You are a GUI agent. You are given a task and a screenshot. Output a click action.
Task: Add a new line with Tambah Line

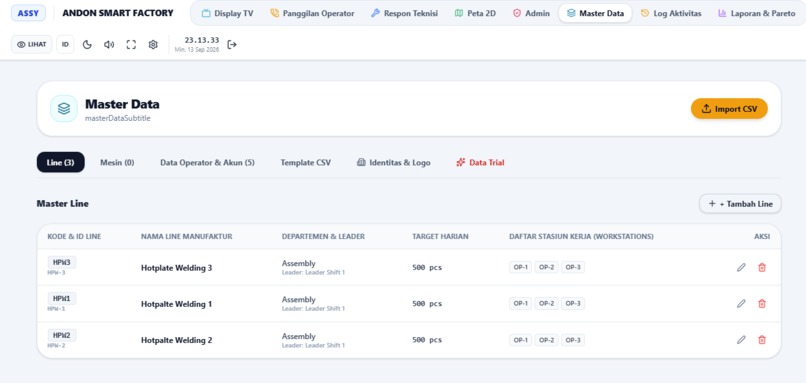[x=740, y=204]
